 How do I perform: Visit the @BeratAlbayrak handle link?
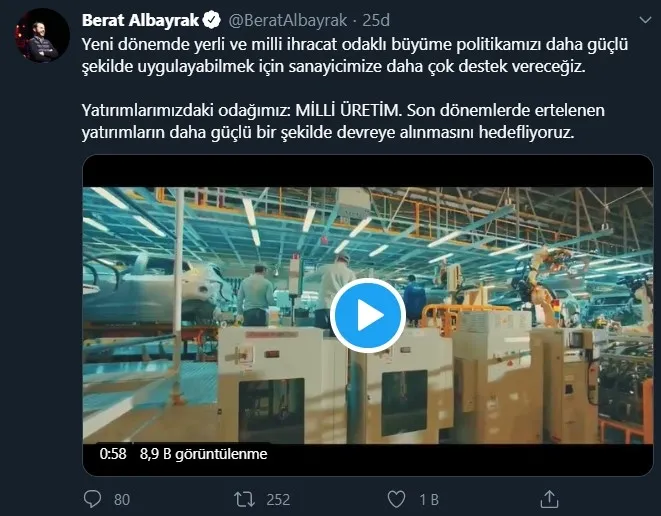pos(288,20)
